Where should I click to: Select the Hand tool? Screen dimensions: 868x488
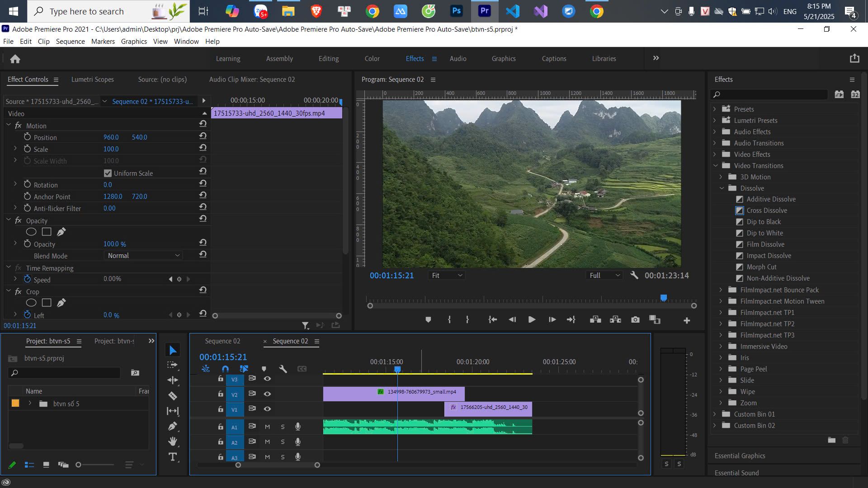click(173, 441)
